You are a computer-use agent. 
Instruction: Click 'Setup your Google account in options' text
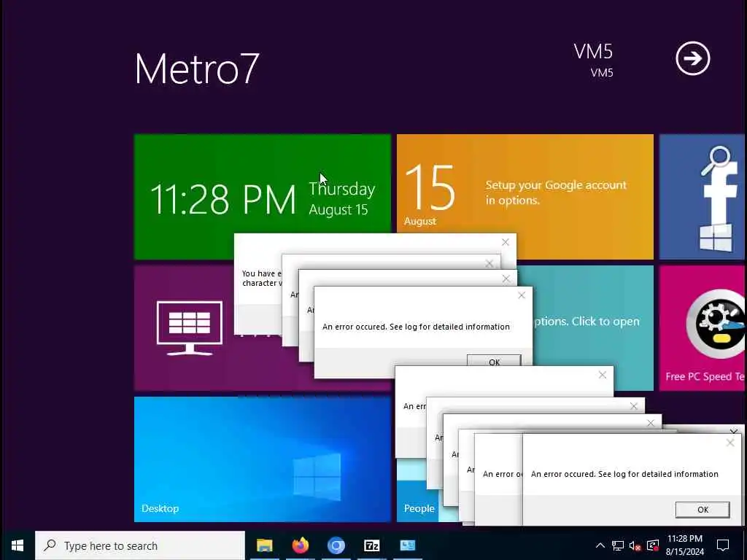556,192
